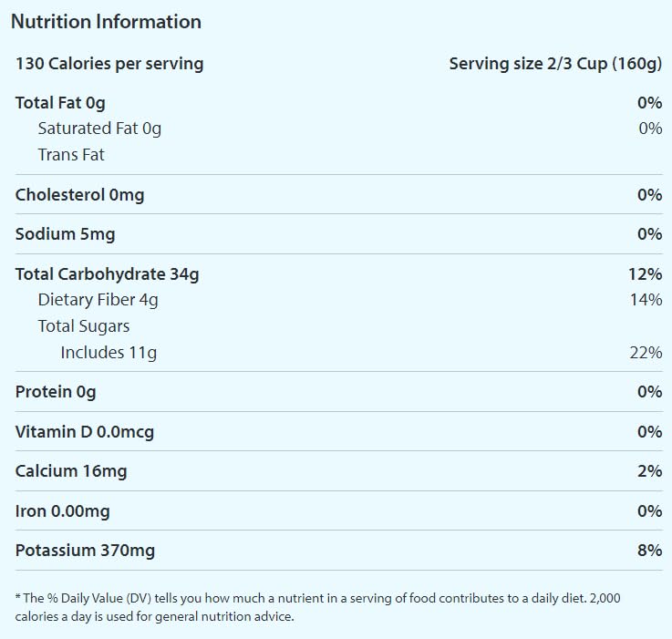Click the Vitamin D 0.0mcg label
This screenshot has width=672, height=639.
tap(85, 432)
